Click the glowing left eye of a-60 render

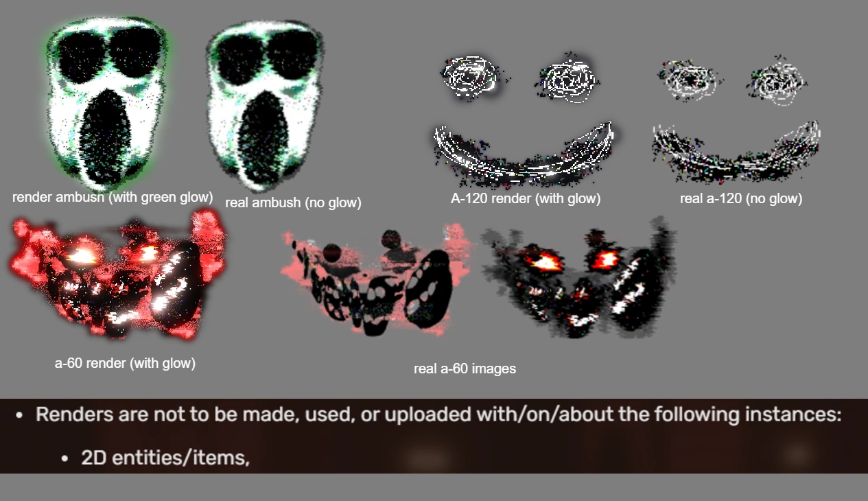pyautogui.click(x=81, y=255)
